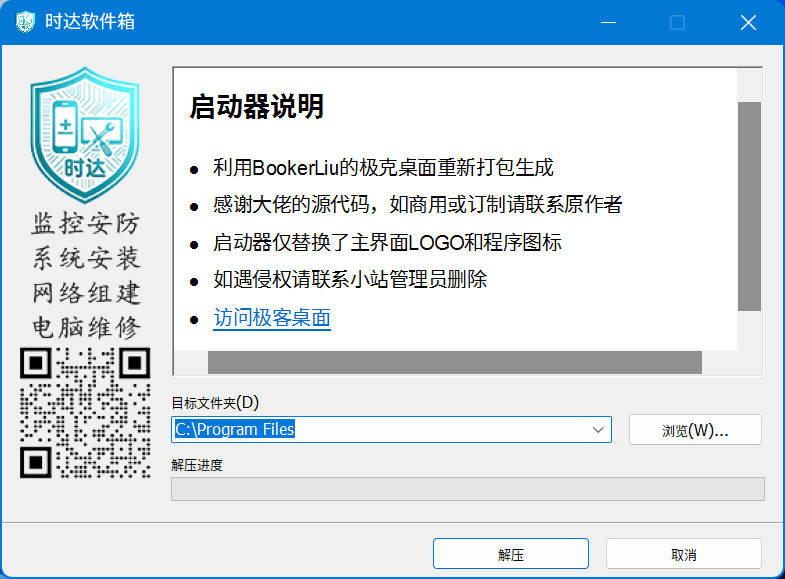Click the 解压 button
Screen dimensions: 785x579
tap(511, 553)
